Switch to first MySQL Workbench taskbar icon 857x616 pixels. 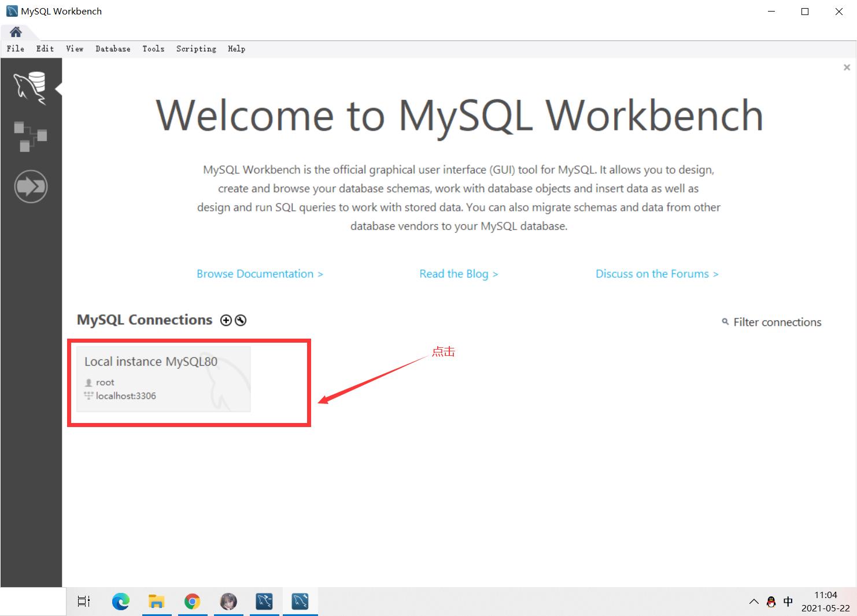point(264,602)
